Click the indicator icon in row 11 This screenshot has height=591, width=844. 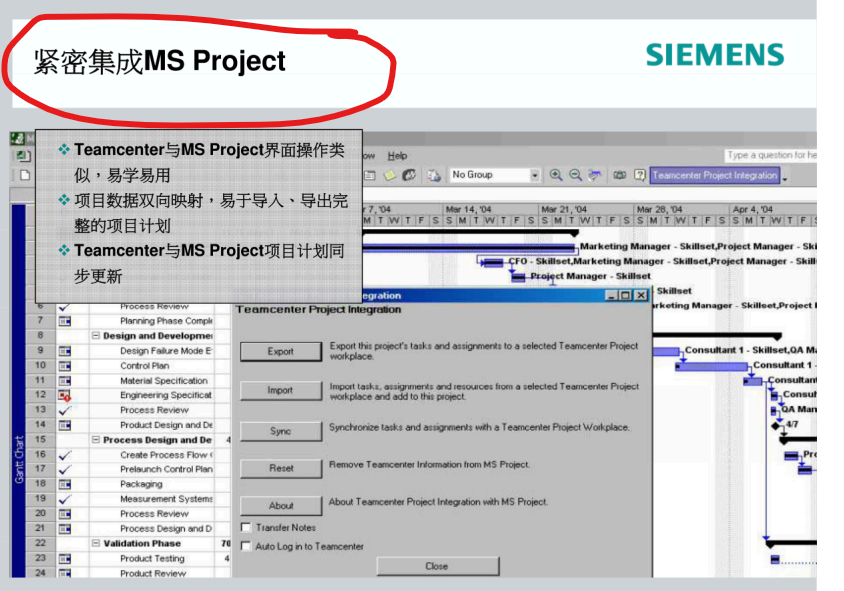tap(65, 381)
